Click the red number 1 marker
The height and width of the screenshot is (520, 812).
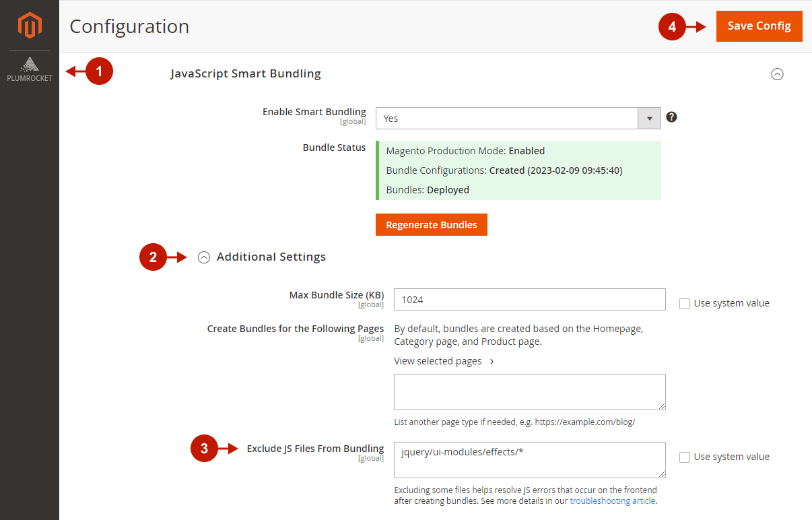pos(99,71)
